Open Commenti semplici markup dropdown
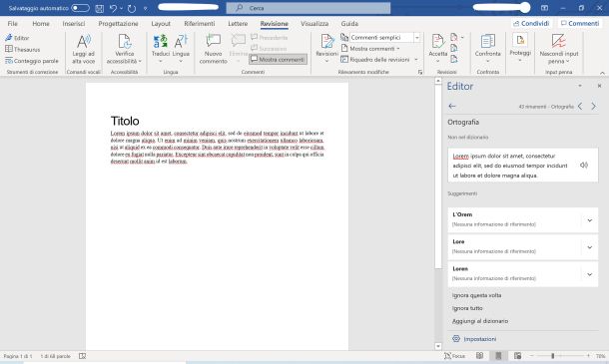Image resolution: width=609 pixels, height=364 pixels. tap(416, 38)
